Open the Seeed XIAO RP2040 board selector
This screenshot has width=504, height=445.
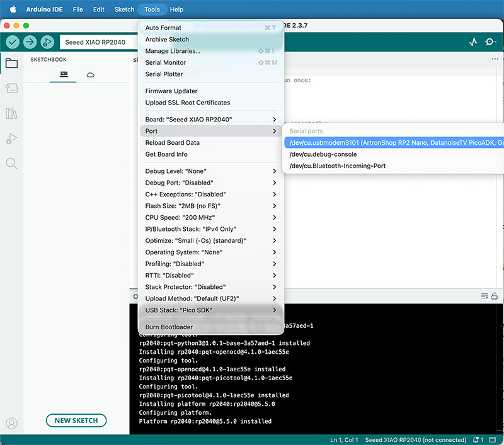coord(99,42)
